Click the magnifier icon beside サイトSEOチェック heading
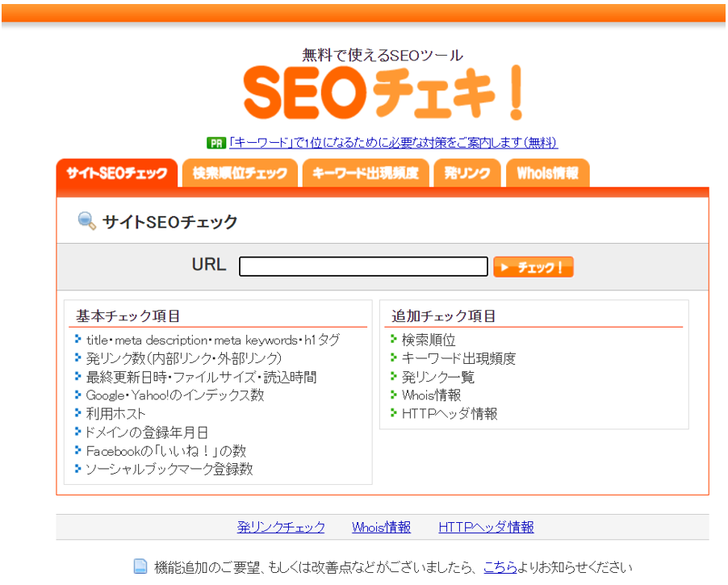The height and width of the screenshot is (585, 728). click(86, 221)
